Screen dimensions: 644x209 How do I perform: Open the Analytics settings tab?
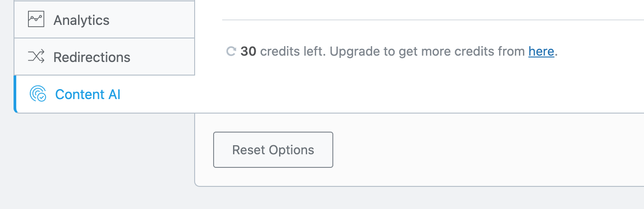(104, 20)
